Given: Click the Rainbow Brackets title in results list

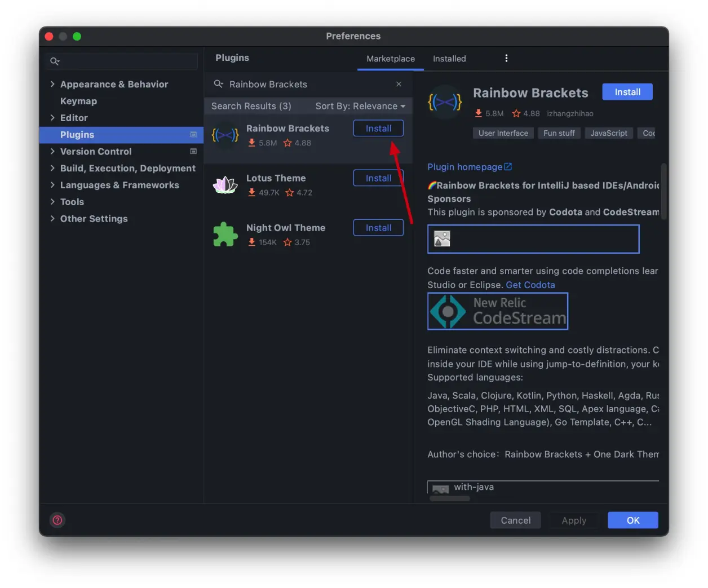Looking at the screenshot, I should 287,129.
